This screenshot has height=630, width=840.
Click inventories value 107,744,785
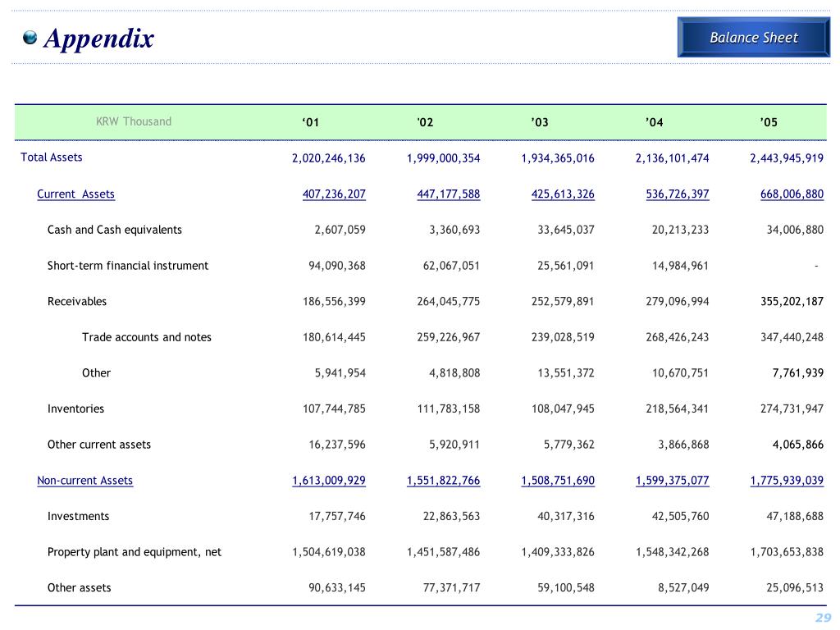(x=335, y=409)
